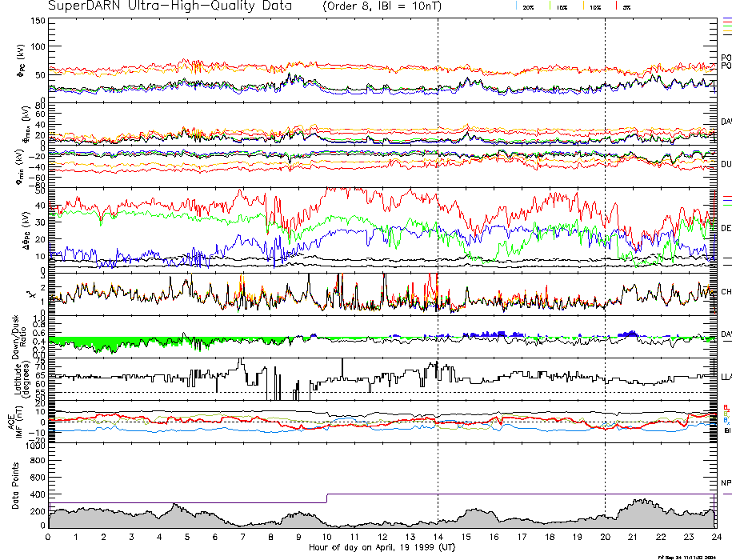Screen dimensions: 732x560
Task: Click the x-axis tick label 24
Action: click(x=714, y=537)
